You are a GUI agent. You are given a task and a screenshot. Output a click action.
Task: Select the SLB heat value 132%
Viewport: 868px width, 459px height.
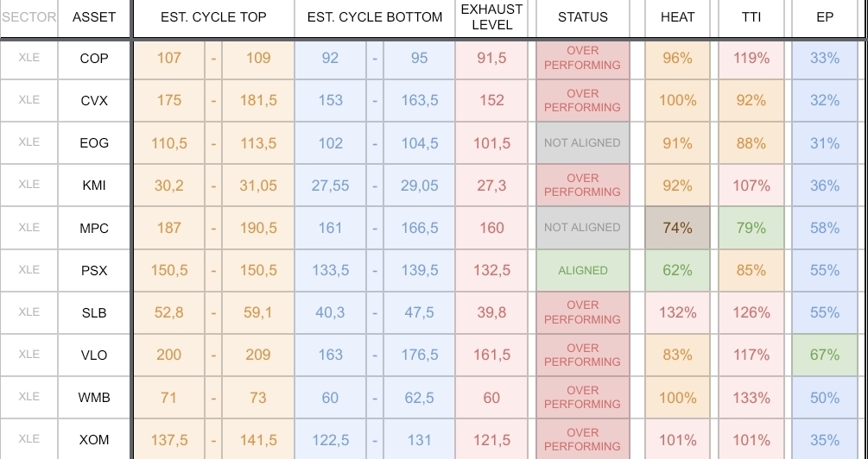(678, 312)
